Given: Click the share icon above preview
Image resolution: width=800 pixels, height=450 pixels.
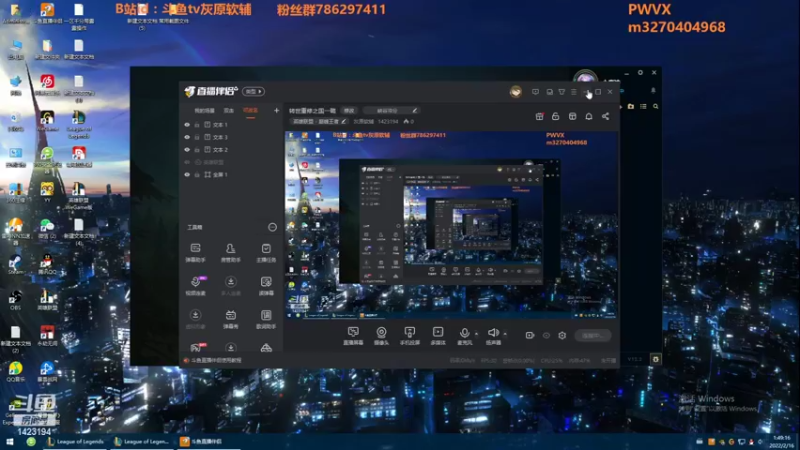Looking at the screenshot, I should click(x=606, y=116).
